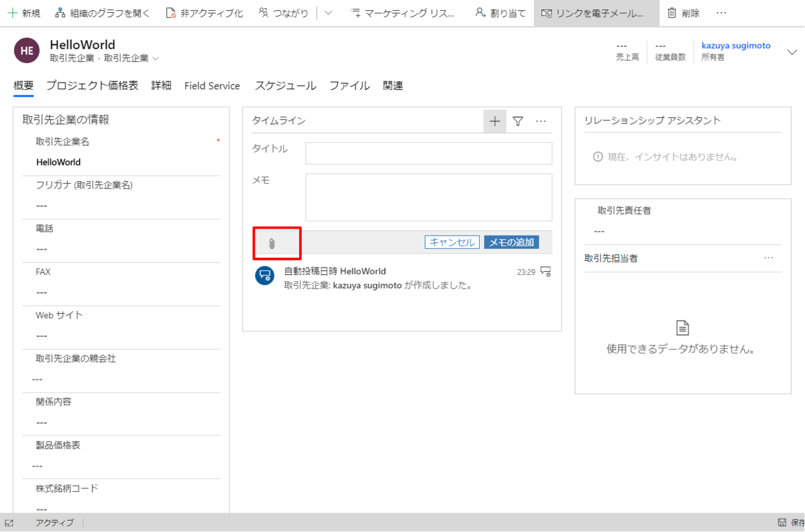Open the kazuya sugimoto owner link
The image size is (805, 532).
tap(736, 46)
